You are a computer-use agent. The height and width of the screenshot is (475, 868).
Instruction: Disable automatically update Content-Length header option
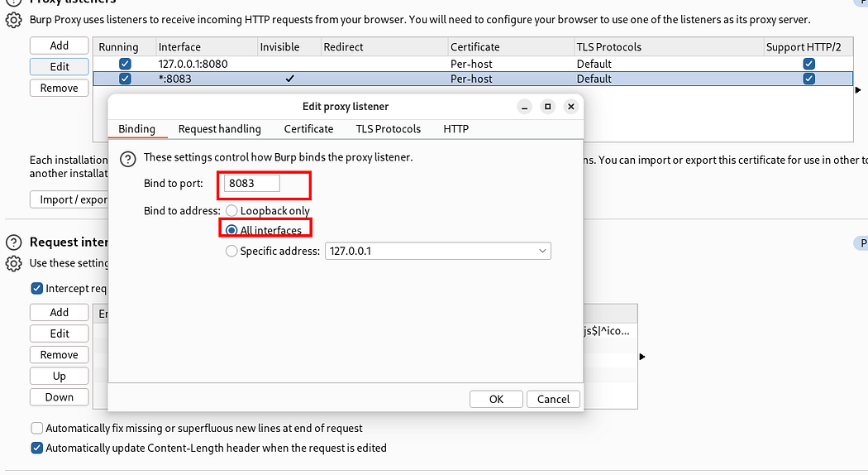pyautogui.click(x=37, y=448)
